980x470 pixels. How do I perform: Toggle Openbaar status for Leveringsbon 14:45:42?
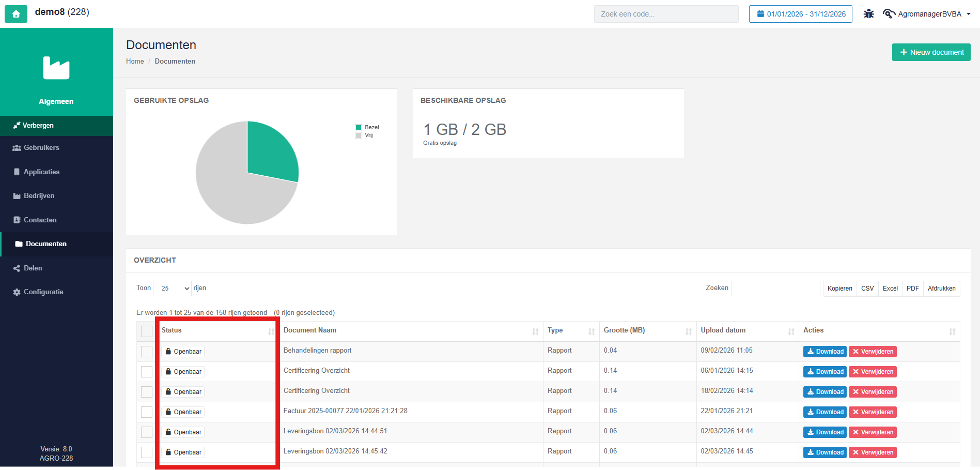click(x=183, y=452)
